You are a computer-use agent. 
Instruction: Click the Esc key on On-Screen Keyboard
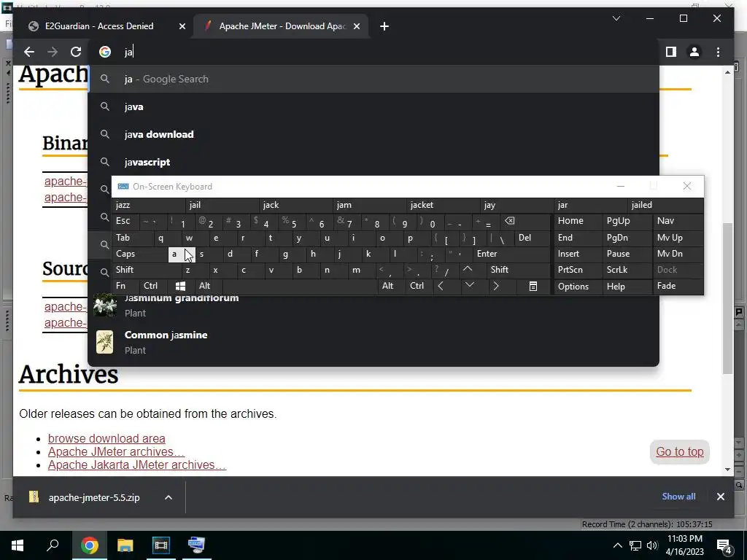click(125, 221)
